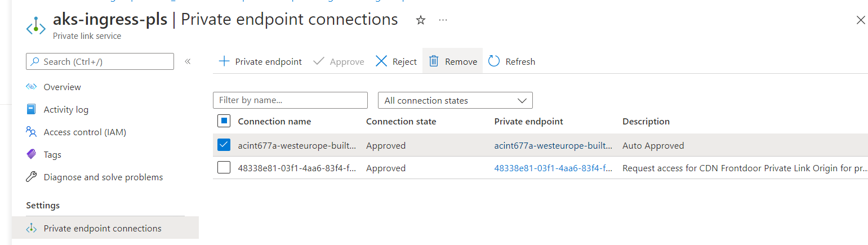The height and width of the screenshot is (245, 868).
Task: Click the Private endpoint column header
Action: tap(528, 121)
